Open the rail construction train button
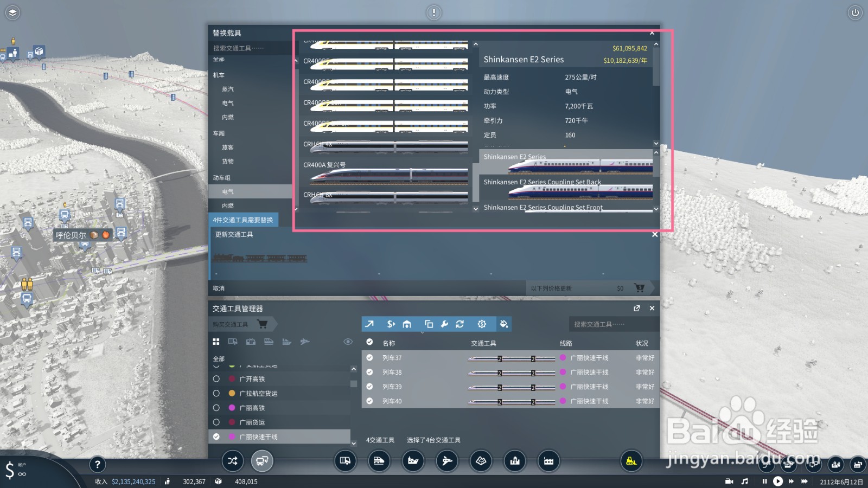Screen dimensions: 868x488 (379, 461)
